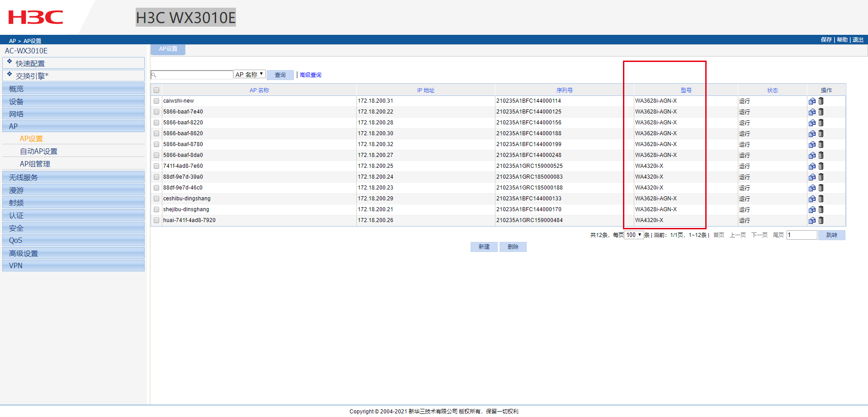Viewport: 868px width, 417px height.
Task: Expand the 设备 menu in the sidebar
Action: click(74, 101)
